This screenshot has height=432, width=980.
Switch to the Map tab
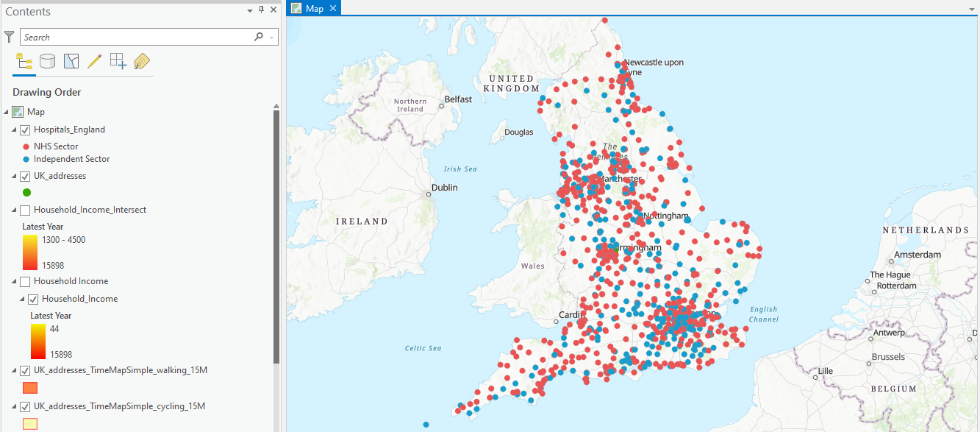coord(314,8)
